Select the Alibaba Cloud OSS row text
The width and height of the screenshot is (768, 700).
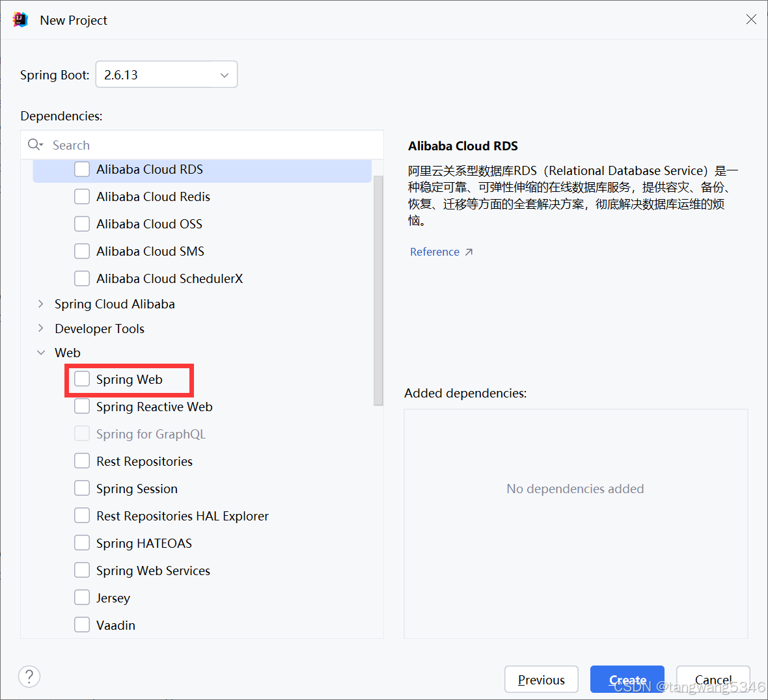click(150, 224)
